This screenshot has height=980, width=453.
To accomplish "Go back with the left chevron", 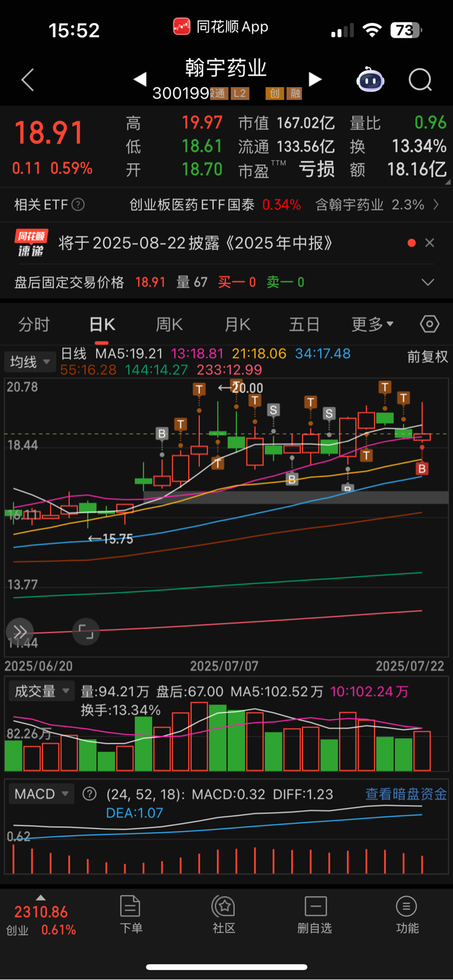I will (x=28, y=80).
